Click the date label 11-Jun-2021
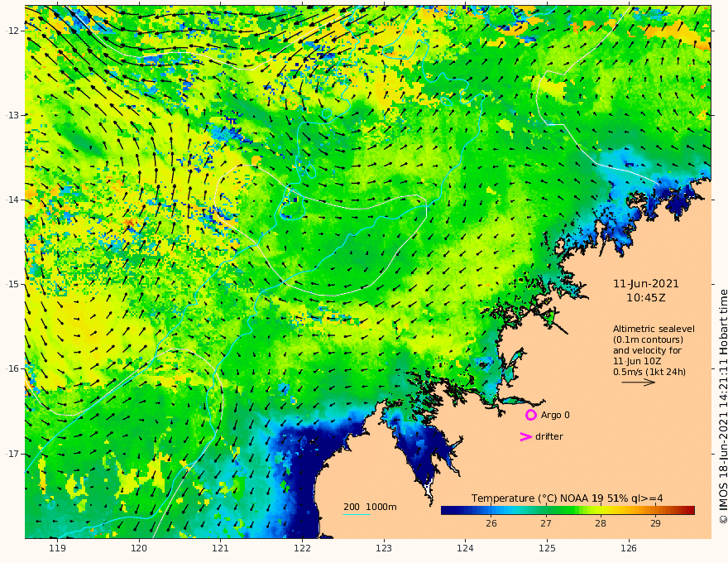The width and height of the screenshot is (728, 563). pos(646,284)
